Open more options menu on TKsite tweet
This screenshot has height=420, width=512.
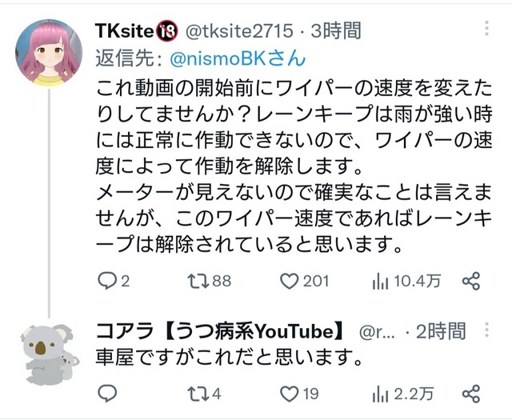pos(486,29)
